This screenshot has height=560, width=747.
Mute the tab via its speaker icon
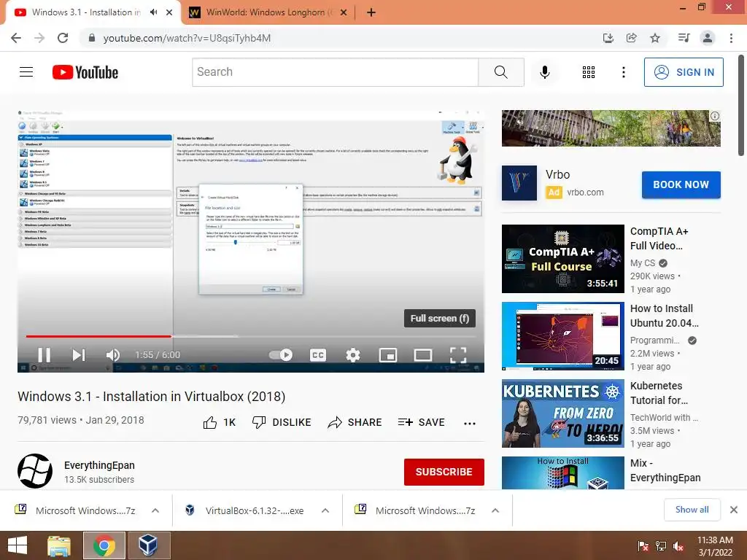click(x=153, y=12)
